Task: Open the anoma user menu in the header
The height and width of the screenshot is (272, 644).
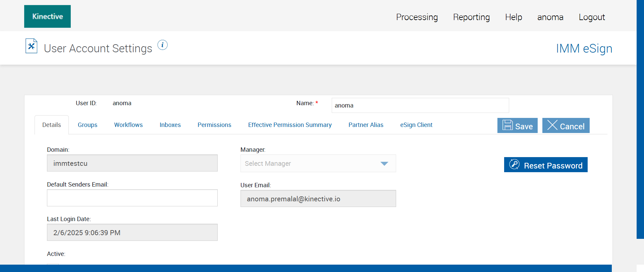Action: (x=550, y=17)
